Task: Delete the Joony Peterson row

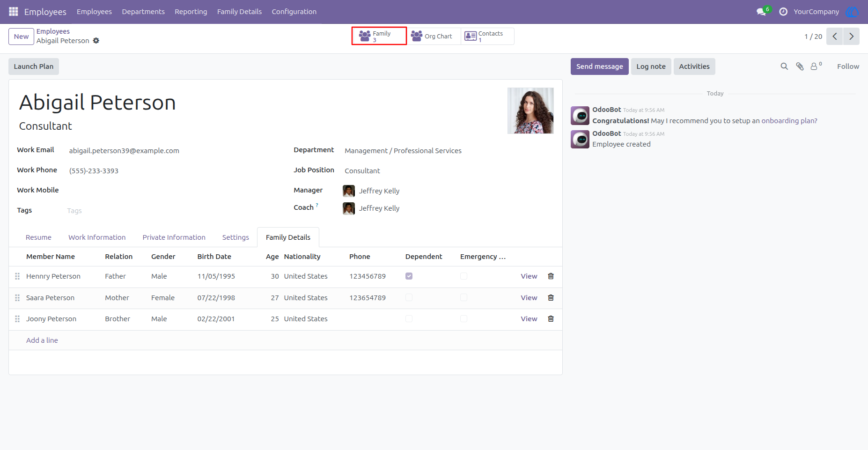Action: [551, 319]
